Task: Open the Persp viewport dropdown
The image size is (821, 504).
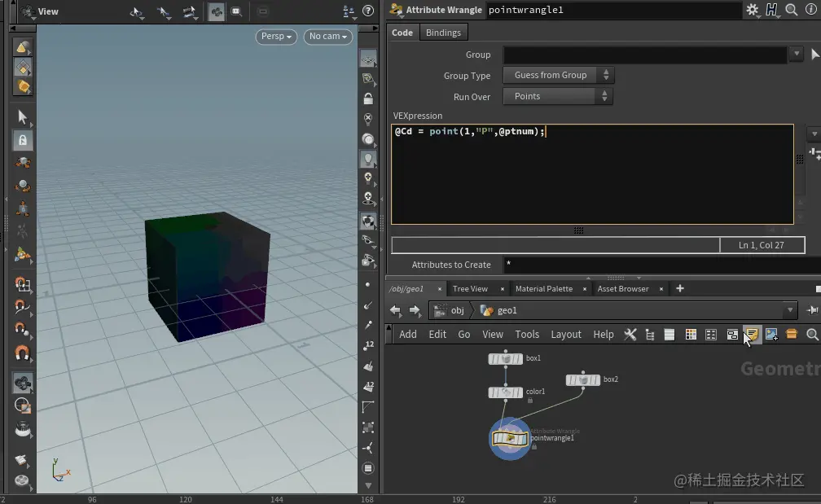Action: point(276,37)
